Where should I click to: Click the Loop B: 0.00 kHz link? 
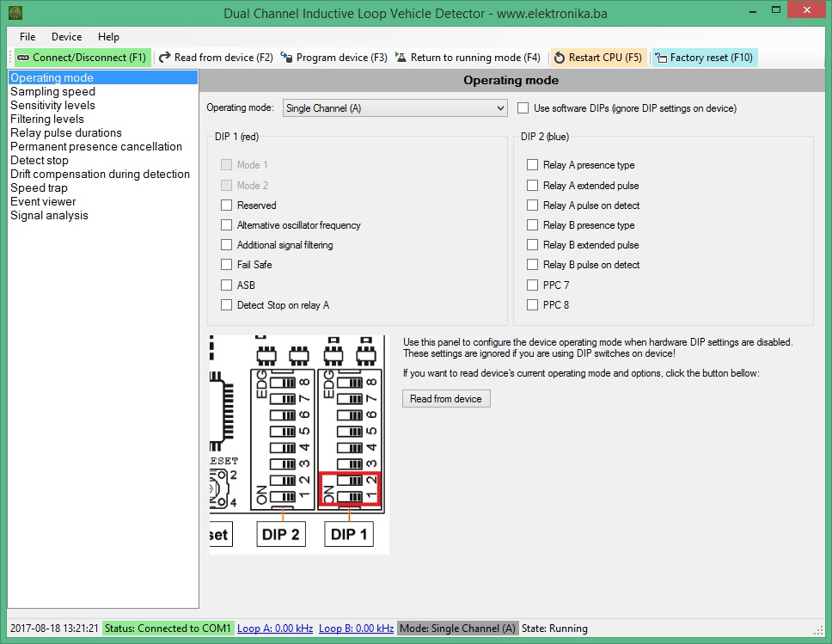coord(356,629)
